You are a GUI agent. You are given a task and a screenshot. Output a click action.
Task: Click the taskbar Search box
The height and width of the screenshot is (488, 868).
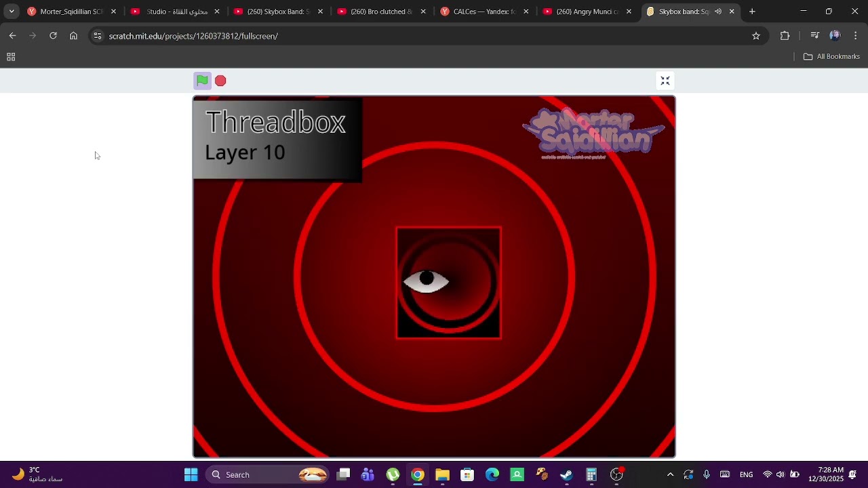pos(269,474)
